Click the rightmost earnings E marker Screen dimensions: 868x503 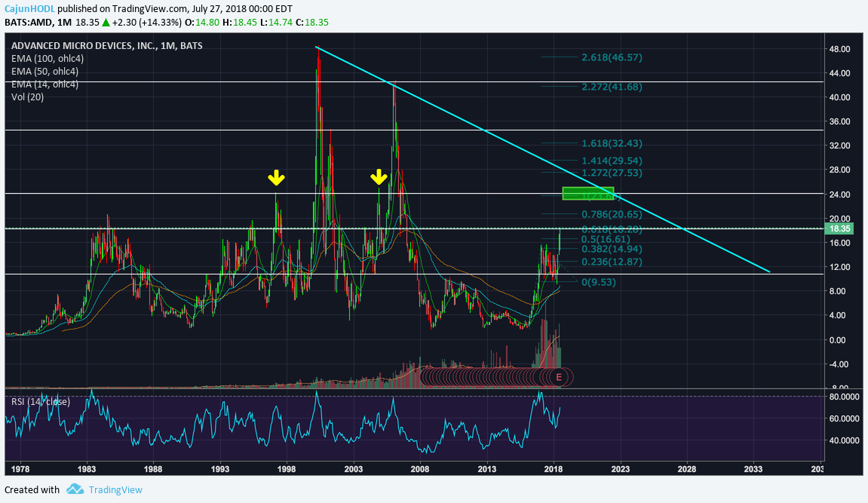559,377
